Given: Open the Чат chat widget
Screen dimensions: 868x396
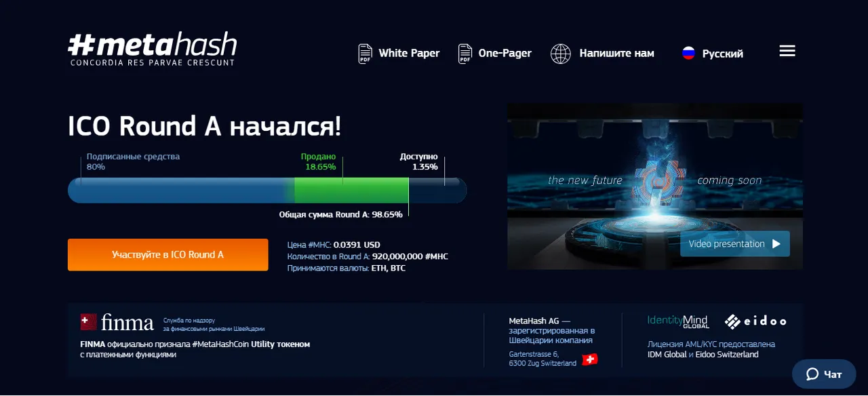Looking at the screenshot, I should [824, 374].
